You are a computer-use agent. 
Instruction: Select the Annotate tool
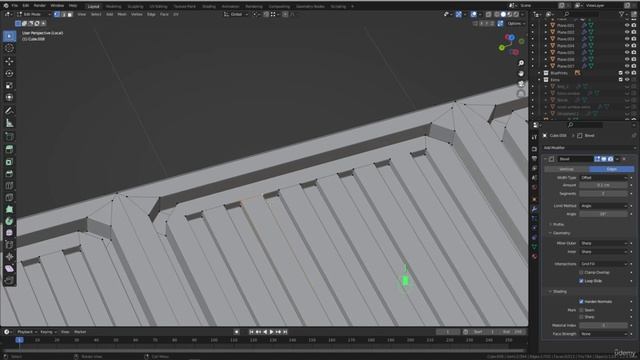point(9,111)
